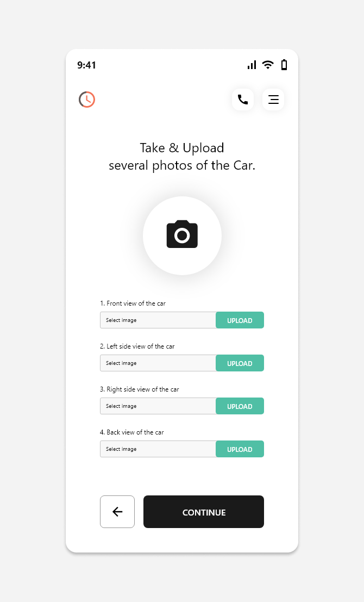
Task: Tap the phone call icon
Action: (243, 100)
